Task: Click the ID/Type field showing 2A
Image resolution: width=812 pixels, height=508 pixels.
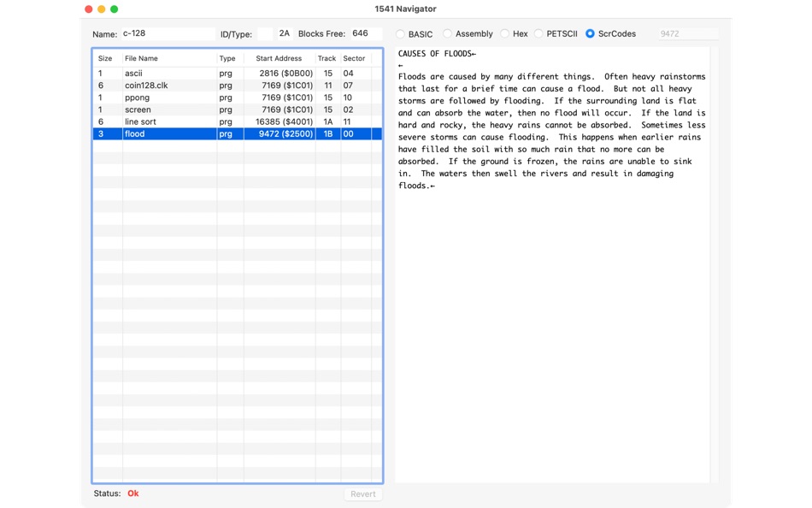Action: pos(285,33)
